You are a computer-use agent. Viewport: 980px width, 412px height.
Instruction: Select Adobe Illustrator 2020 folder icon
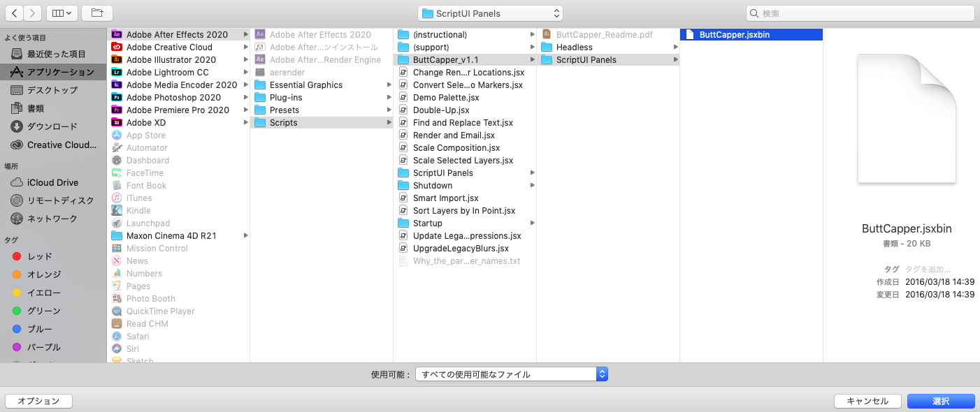(x=117, y=59)
